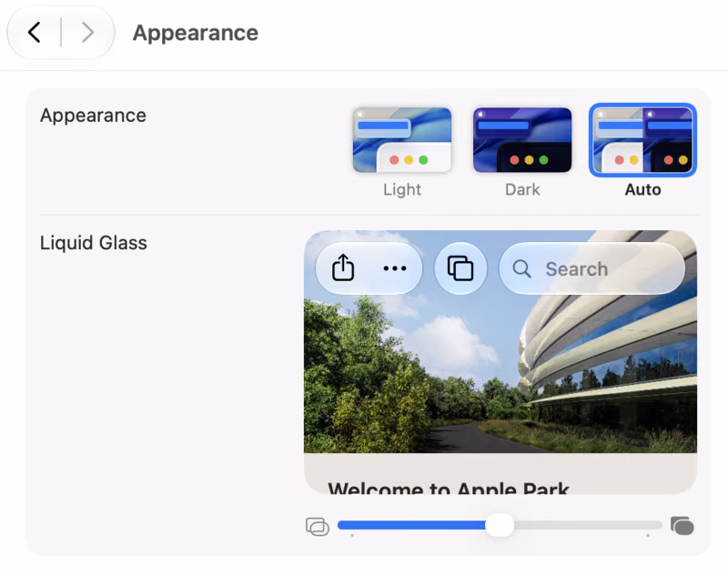
Task: Select the Dark appearance thumbnail
Action: click(x=522, y=140)
